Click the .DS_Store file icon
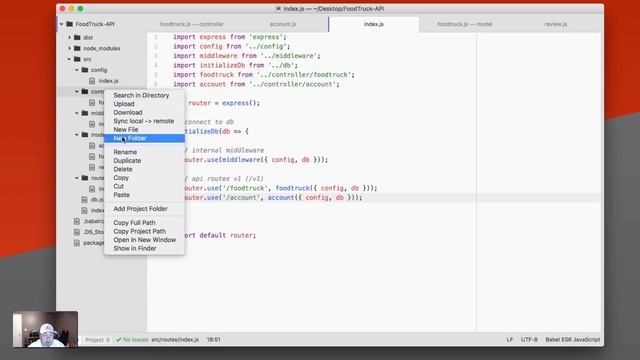Viewport: 640px width, 360px height. point(77,232)
